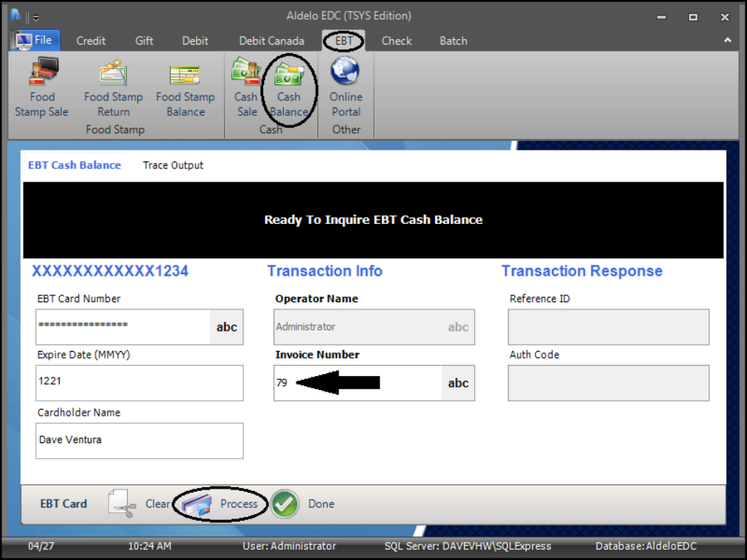This screenshot has height=560, width=747.
Task: Click the Transaction Info heading
Action: pyautogui.click(x=325, y=271)
